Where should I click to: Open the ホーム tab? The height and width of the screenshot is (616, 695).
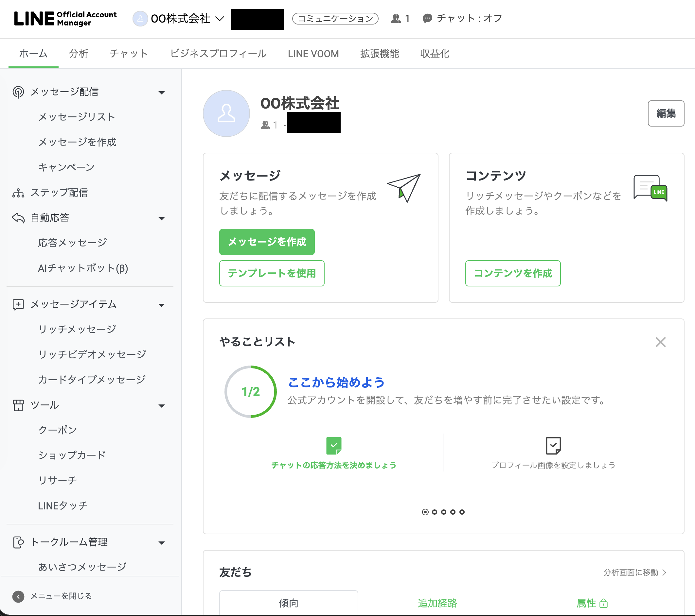(33, 54)
